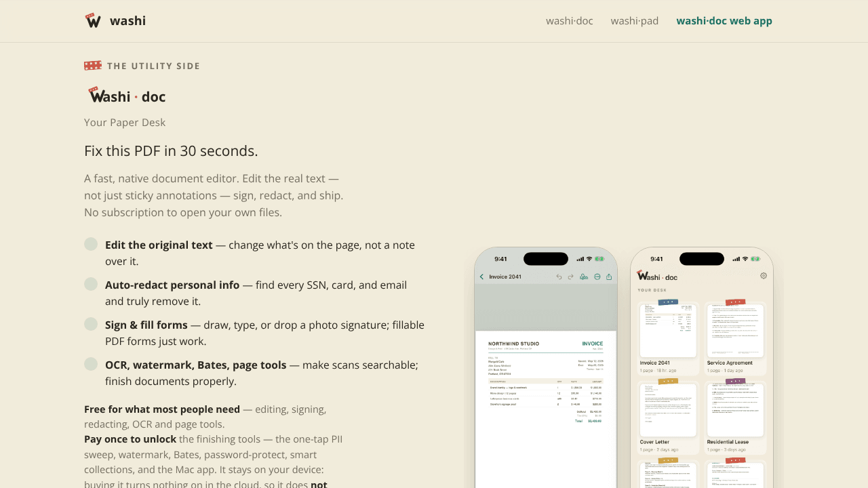Click the washi brand name in header
The height and width of the screenshot is (488, 868).
(x=127, y=21)
